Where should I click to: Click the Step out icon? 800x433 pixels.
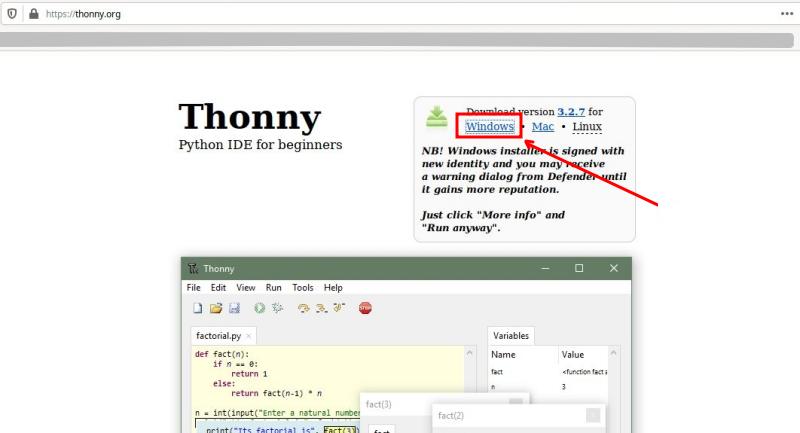click(x=339, y=309)
